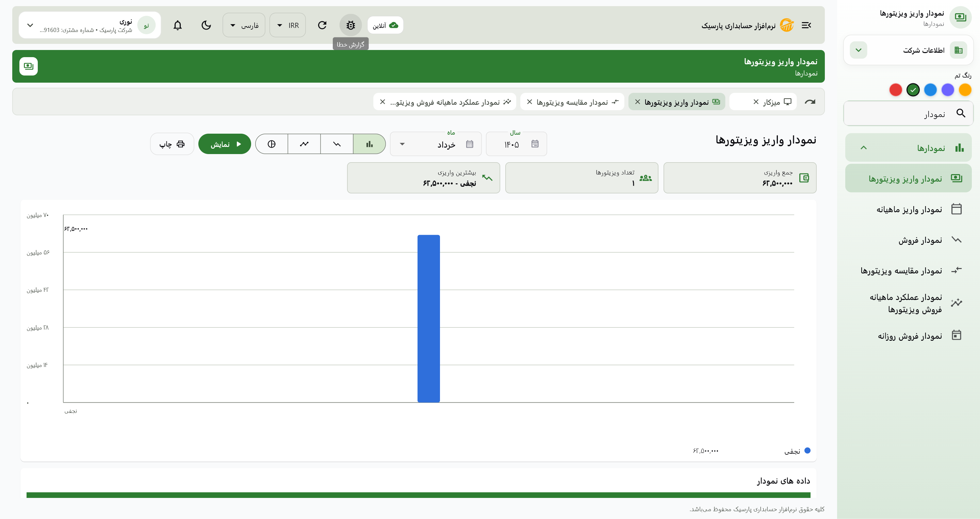980x519 pixels.
Task: Toggle dark mode with moon icon
Action: pyautogui.click(x=206, y=25)
